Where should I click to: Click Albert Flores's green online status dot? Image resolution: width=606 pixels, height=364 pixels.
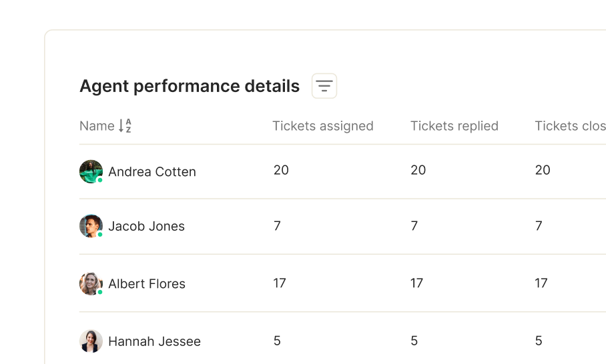[x=100, y=292]
